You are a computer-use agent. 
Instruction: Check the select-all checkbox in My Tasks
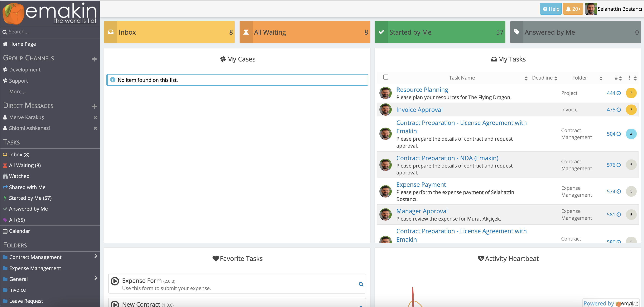(x=386, y=77)
